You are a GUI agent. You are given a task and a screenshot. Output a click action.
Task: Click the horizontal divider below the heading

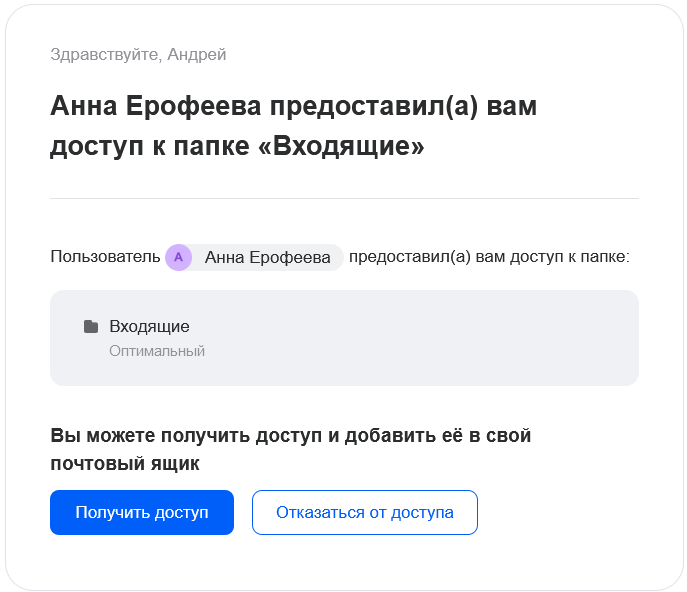(x=344, y=198)
